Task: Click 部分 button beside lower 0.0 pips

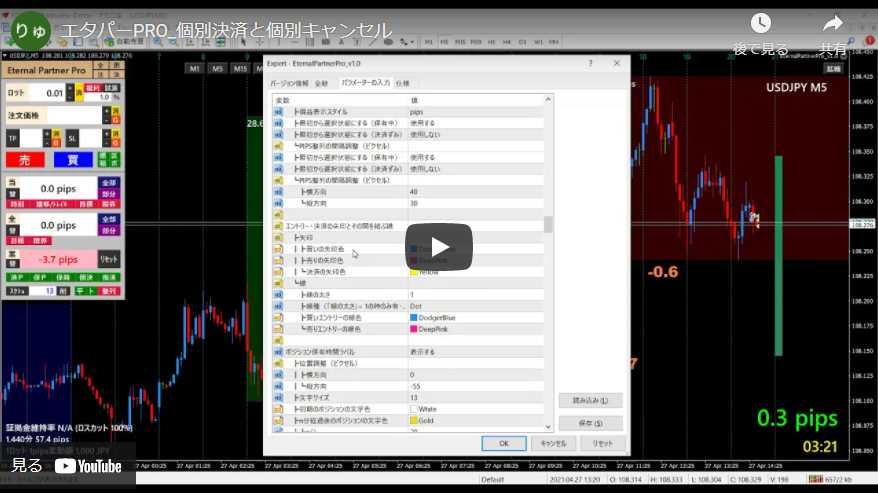Action: (109, 230)
